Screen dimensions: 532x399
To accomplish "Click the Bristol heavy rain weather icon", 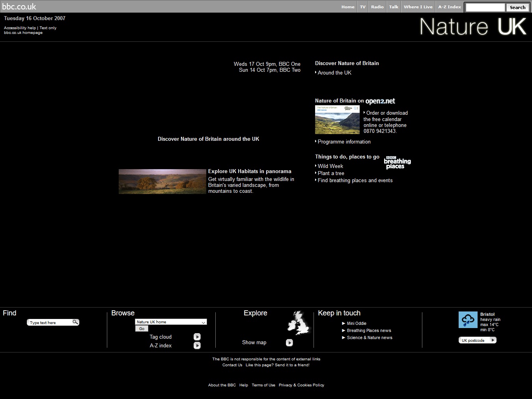I will (468, 320).
